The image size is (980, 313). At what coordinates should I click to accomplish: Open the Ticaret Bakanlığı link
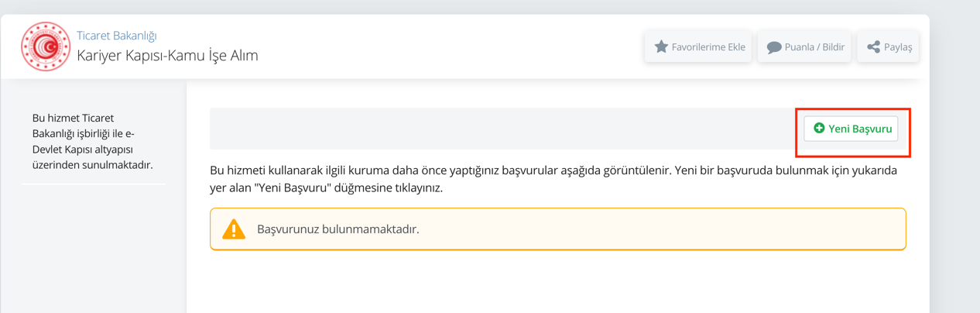(x=117, y=36)
